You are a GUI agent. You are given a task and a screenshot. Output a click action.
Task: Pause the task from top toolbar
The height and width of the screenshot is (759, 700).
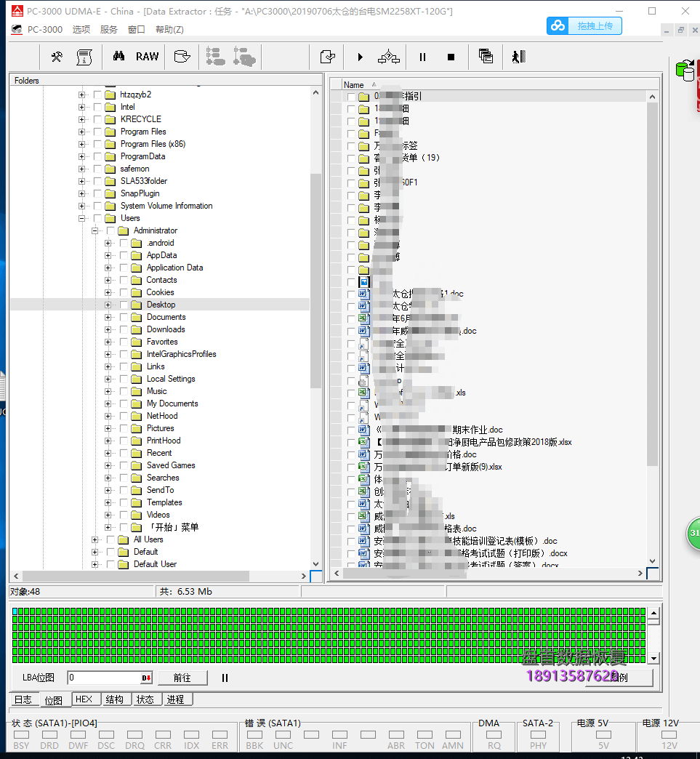tap(422, 57)
